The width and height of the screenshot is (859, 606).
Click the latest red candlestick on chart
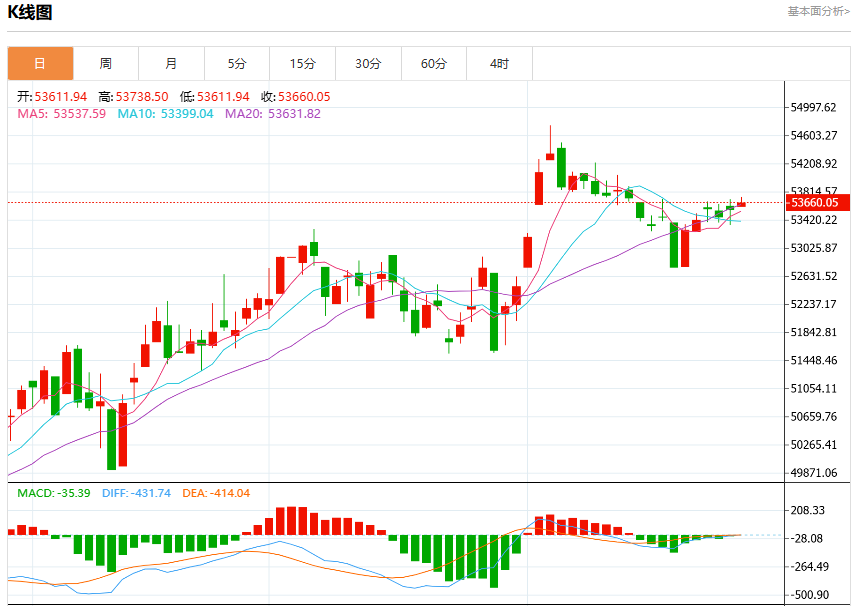pos(741,202)
